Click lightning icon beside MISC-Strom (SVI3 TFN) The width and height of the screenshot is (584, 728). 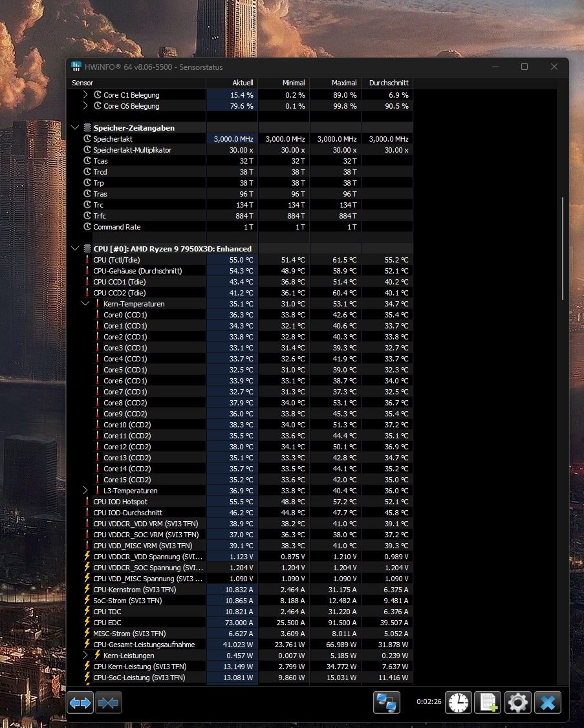coord(87,634)
